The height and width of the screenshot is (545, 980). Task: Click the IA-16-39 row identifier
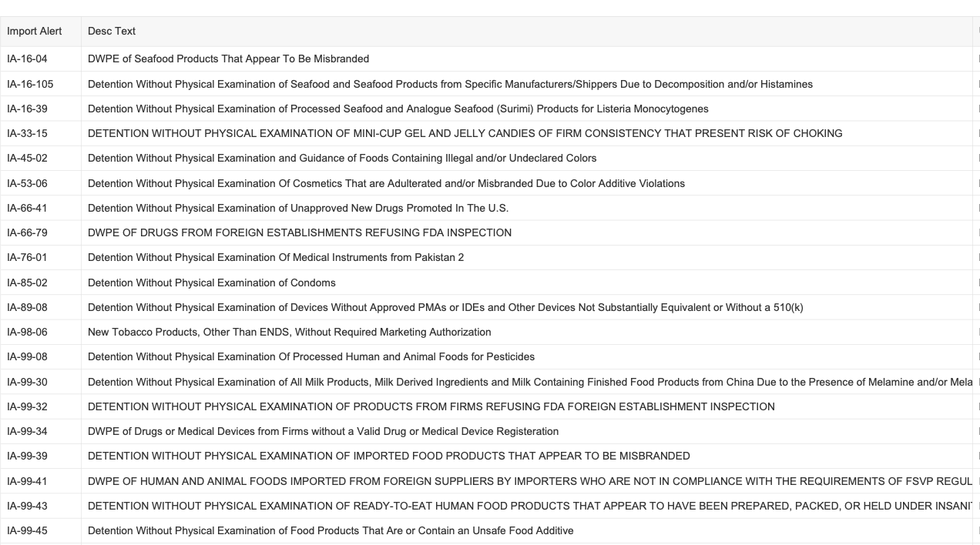click(x=27, y=109)
